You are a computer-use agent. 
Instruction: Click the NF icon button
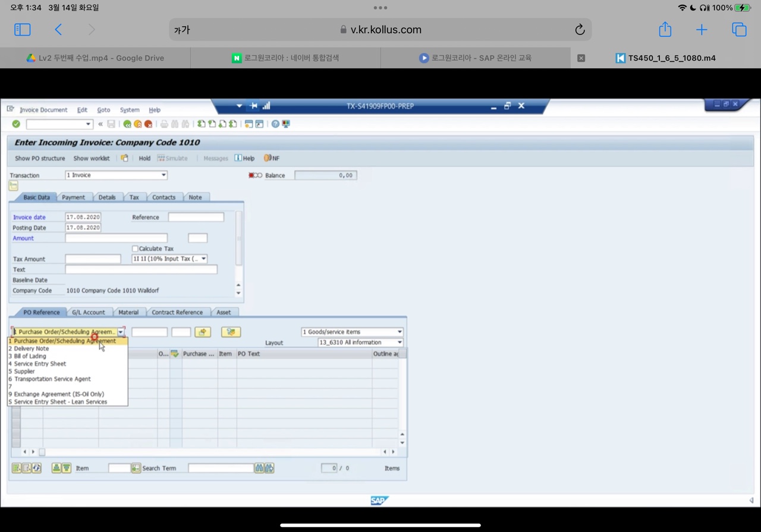272,158
